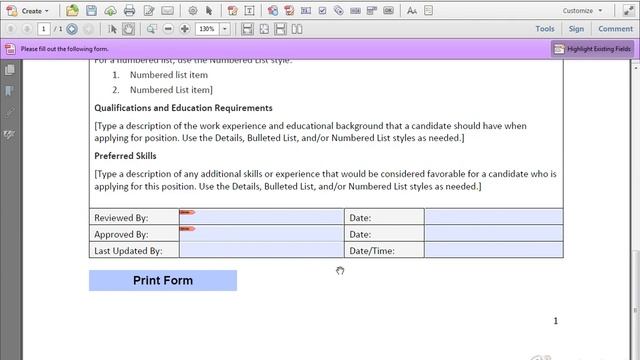Click the Date field beside Reviewed By
Image resolution: width=640 pixels, height=360 pixels.
pos(494,217)
